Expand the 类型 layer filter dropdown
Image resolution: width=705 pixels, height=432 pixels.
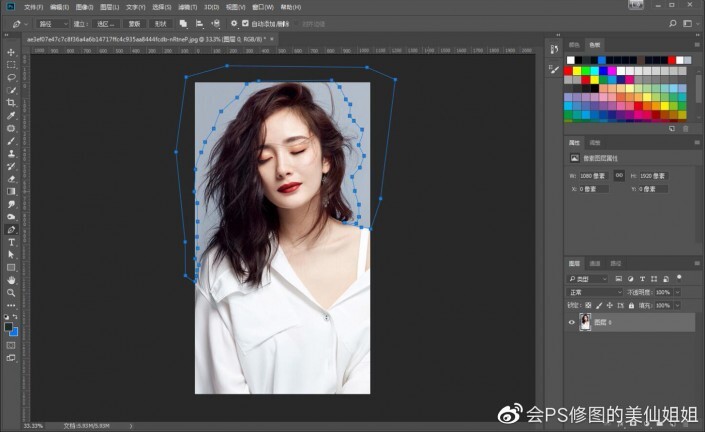(590, 278)
